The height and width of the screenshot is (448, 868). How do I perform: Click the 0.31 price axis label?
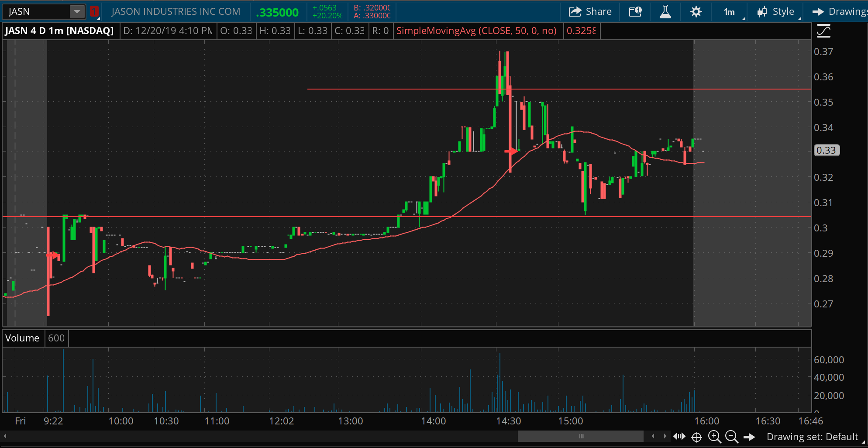823,203
